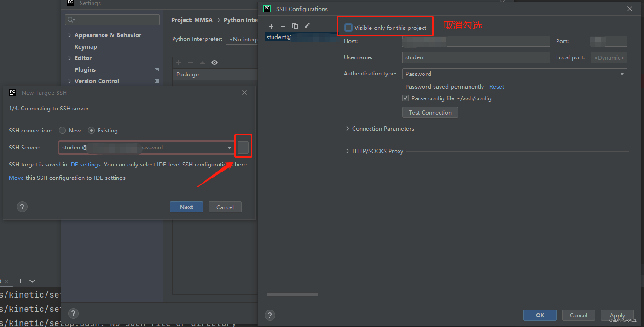This screenshot has height=327, width=644.
Task: Open SSH configurations browse ellipsis button
Action: coord(243,148)
